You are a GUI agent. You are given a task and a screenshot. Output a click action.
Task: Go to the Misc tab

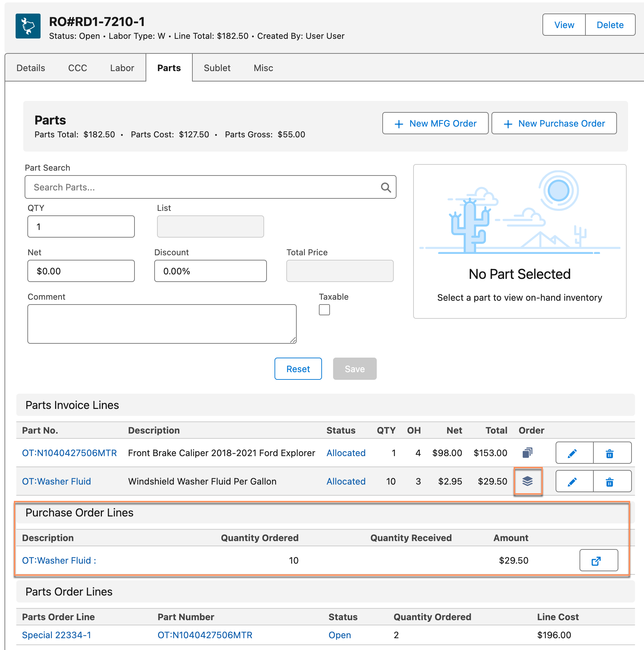coord(263,68)
